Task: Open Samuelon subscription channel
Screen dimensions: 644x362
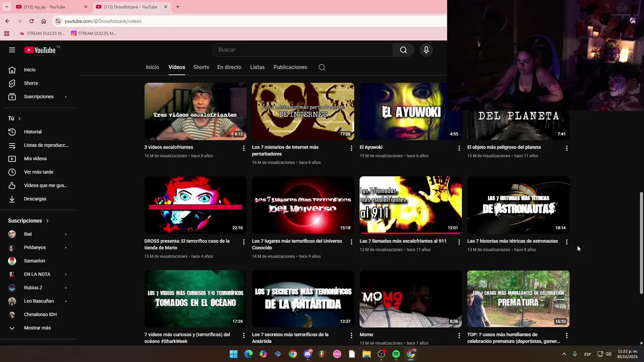Action: (40, 261)
